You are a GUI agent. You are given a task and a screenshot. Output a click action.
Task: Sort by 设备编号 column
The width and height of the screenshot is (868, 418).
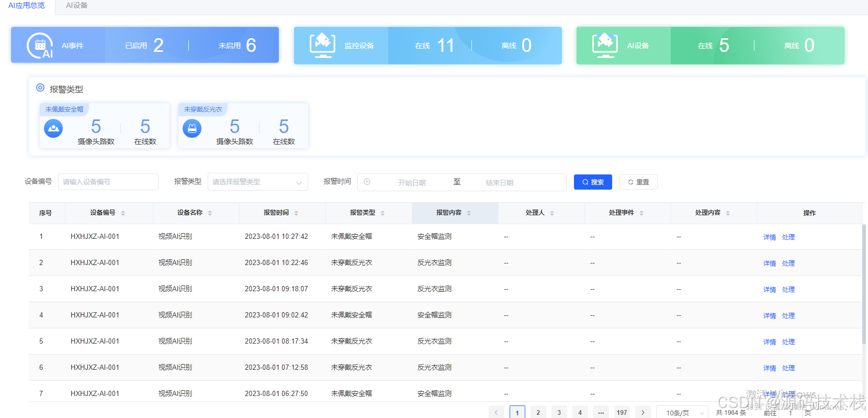[x=123, y=213]
